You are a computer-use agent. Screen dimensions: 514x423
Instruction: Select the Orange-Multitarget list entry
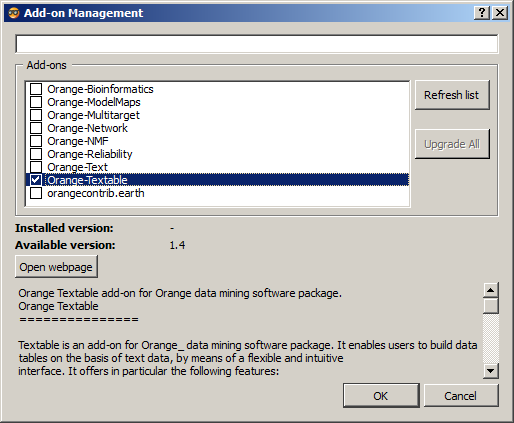93,115
